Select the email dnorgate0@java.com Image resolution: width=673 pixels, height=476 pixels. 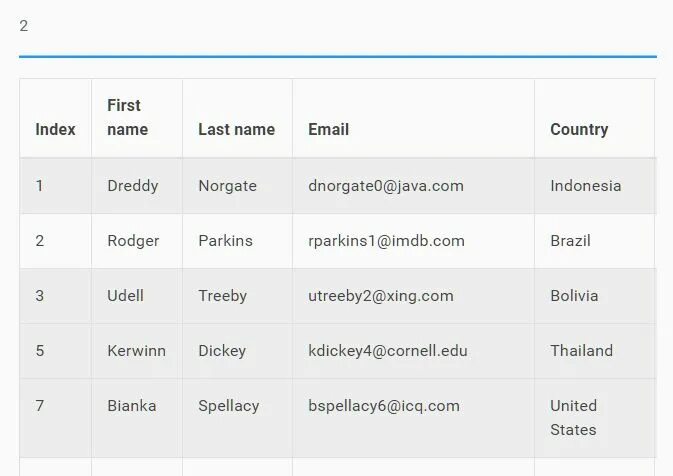click(x=386, y=186)
